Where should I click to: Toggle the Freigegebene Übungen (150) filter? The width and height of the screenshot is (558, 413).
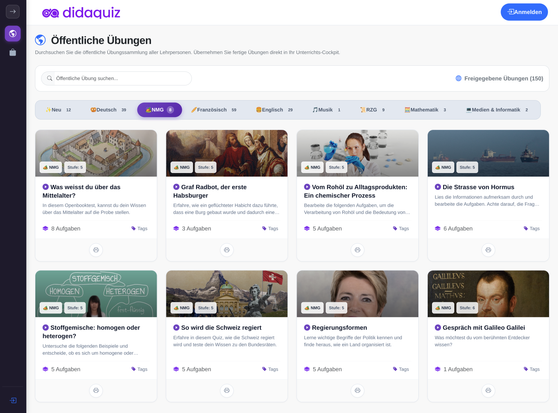click(x=499, y=78)
